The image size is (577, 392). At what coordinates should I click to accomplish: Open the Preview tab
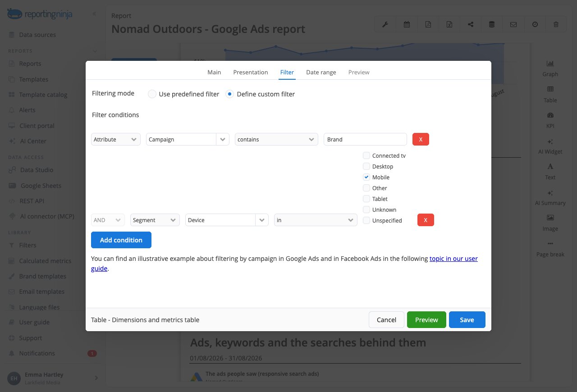(x=359, y=72)
